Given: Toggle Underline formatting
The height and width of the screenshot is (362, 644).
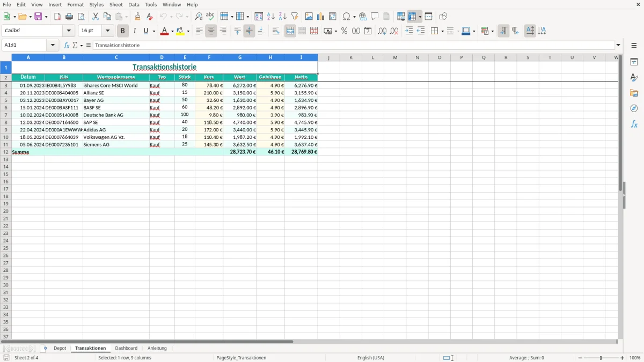Looking at the screenshot, I should (x=145, y=31).
